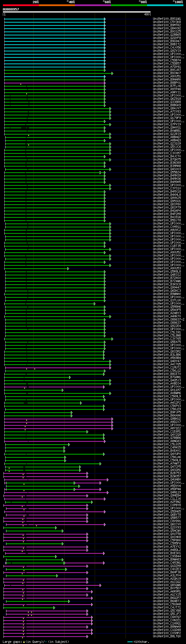The height and width of the screenshot is (644, 186).
Task: Open the UniRef100_B9MTR2 hit
Action: click(167, 25)
